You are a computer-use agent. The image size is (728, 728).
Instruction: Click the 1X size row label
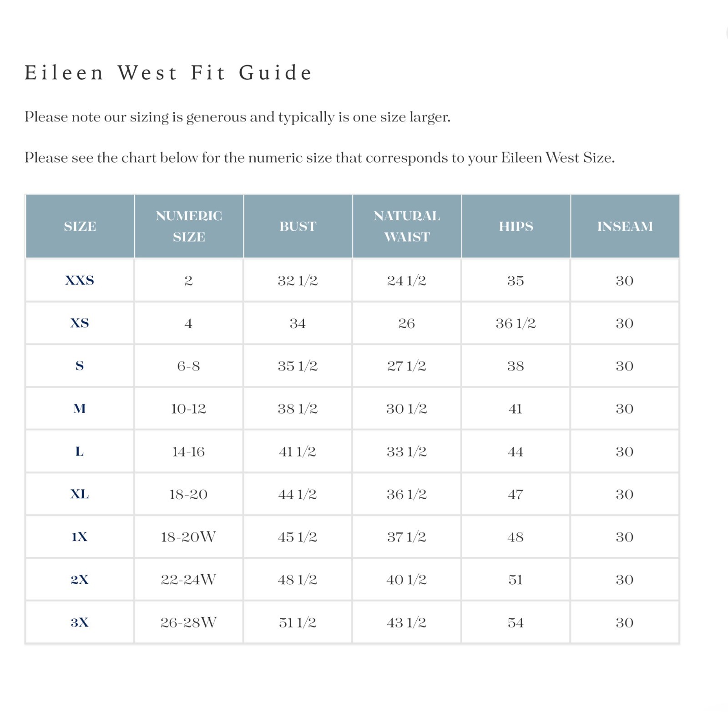pyautogui.click(x=80, y=537)
